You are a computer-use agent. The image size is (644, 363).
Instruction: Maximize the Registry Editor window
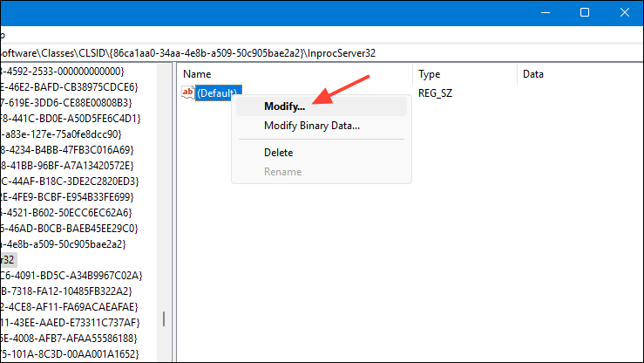point(585,13)
